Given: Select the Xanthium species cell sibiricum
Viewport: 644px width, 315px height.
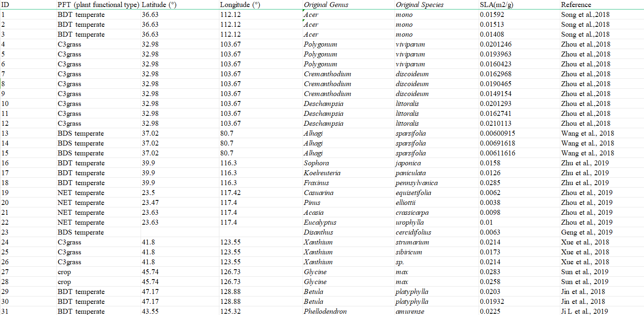Looking at the screenshot, I should (409, 252).
